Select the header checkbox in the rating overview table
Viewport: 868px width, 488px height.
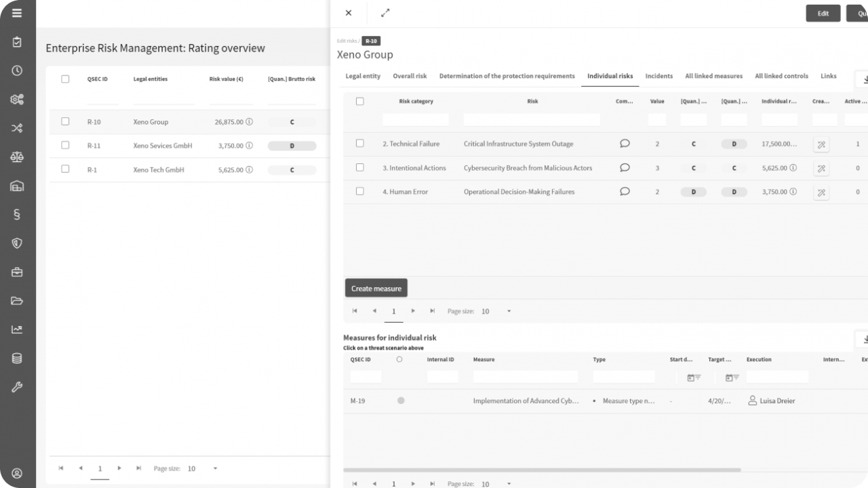65,79
